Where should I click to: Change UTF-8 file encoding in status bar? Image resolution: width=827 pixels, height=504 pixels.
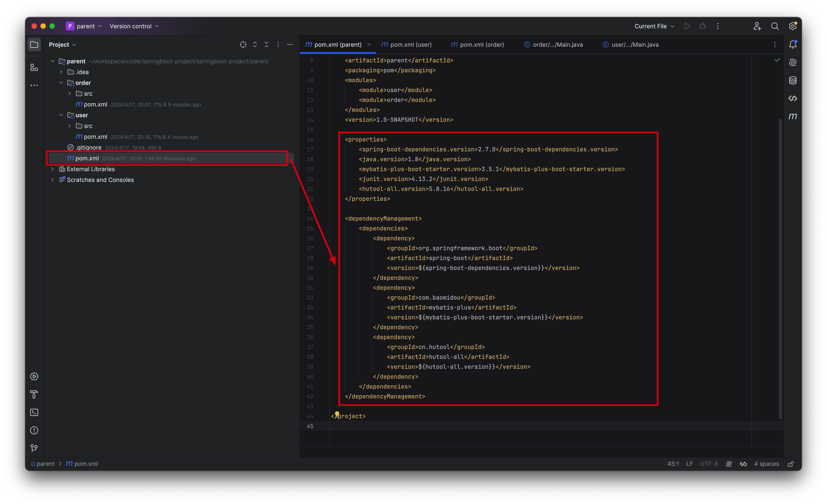pos(709,464)
